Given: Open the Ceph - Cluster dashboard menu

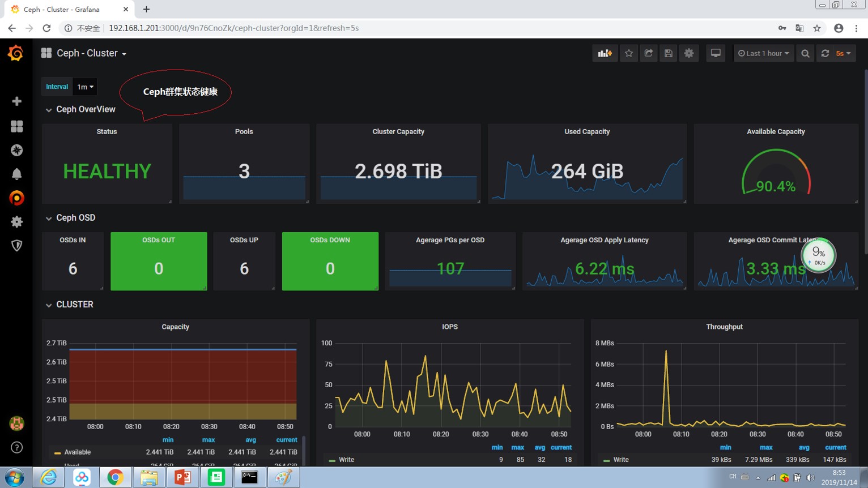Looking at the screenshot, I should [x=91, y=53].
